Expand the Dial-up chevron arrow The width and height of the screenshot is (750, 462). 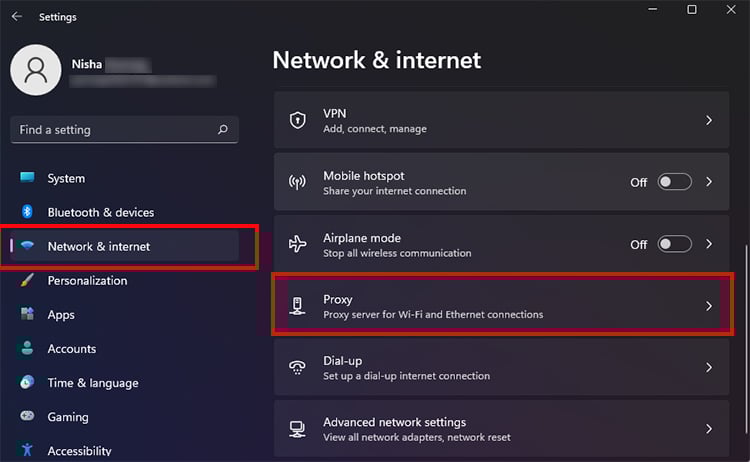(x=709, y=368)
